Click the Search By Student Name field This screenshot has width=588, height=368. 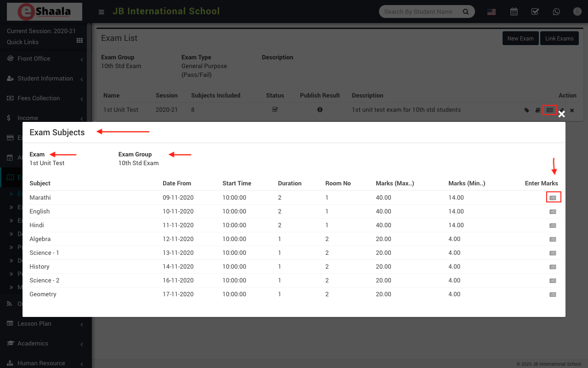(419, 11)
